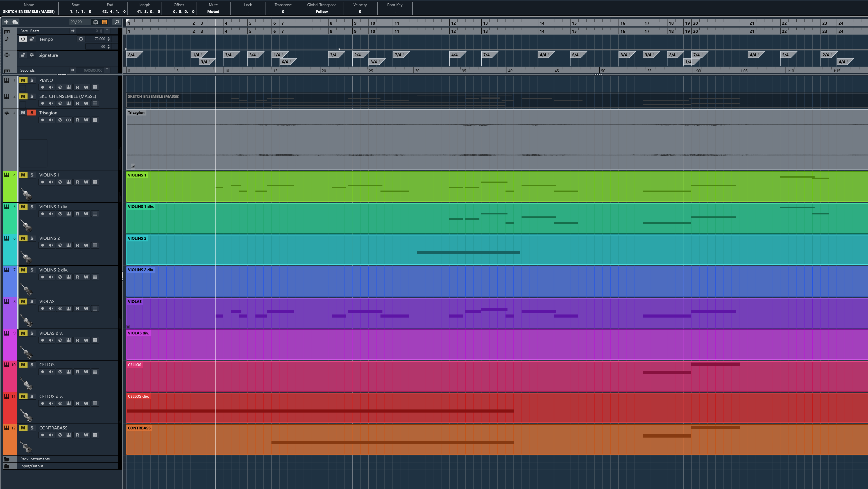Open the Signature track settings gear
The width and height of the screenshot is (868, 489).
coord(32,55)
